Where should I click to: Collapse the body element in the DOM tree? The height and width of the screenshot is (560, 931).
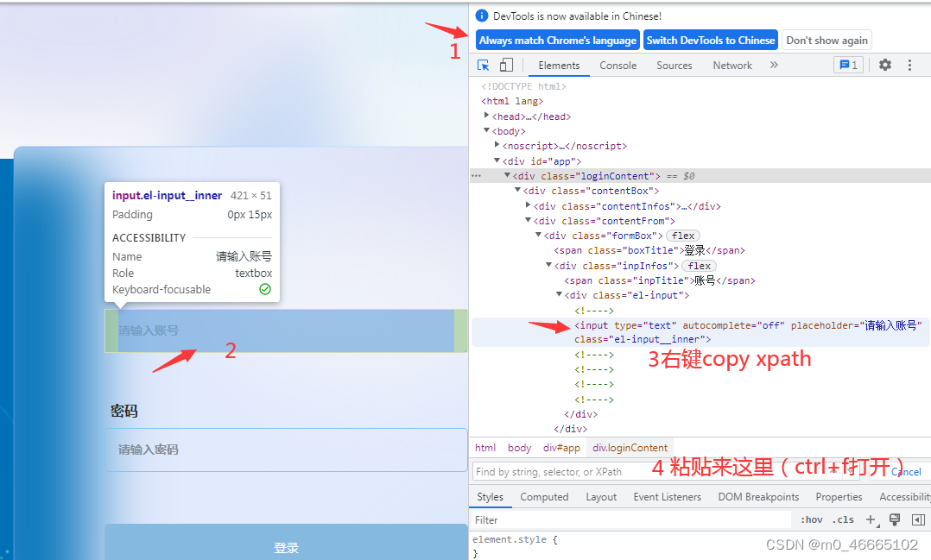pos(487,130)
